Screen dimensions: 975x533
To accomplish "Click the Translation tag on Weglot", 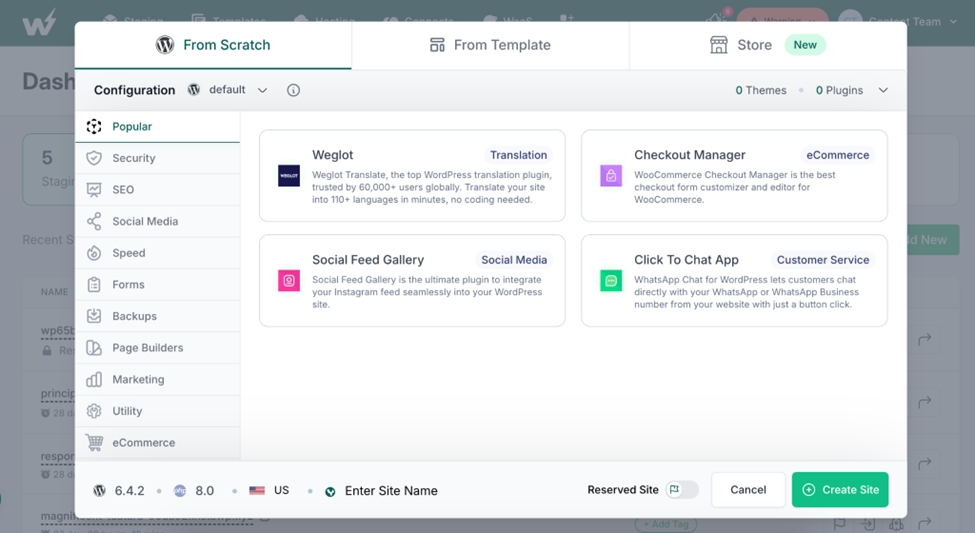I will pyautogui.click(x=519, y=155).
